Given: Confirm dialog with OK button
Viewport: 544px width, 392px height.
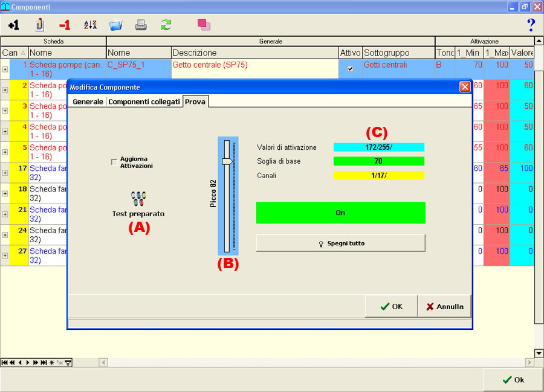Looking at the screenshot, I should click(x=391, y=306).
